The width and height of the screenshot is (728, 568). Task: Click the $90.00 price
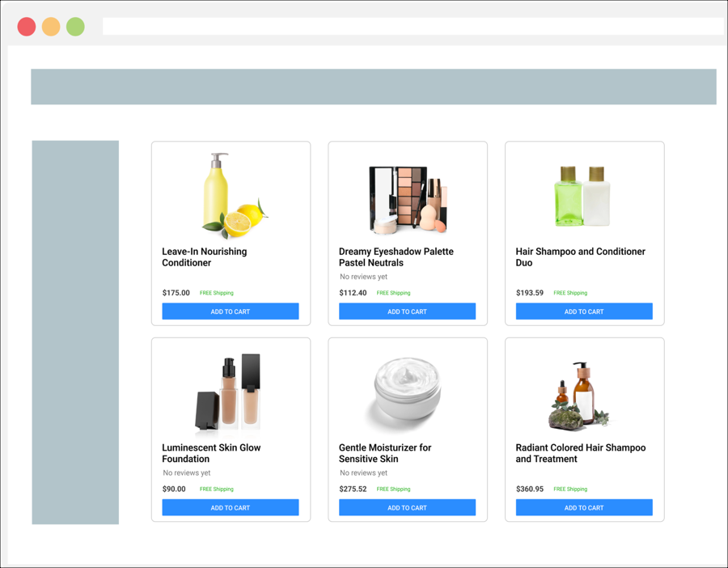point(174,489)
